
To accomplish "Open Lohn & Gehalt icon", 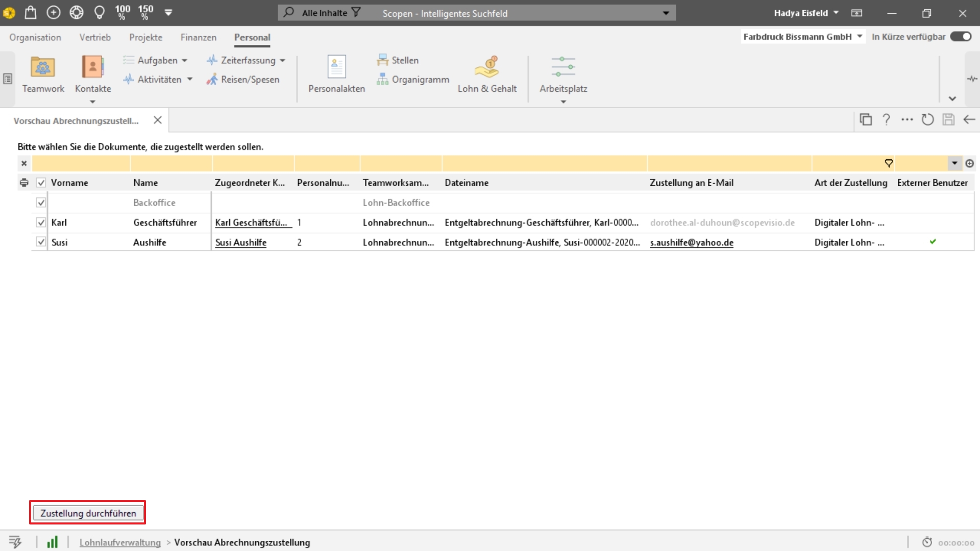I will coord(486,73).
